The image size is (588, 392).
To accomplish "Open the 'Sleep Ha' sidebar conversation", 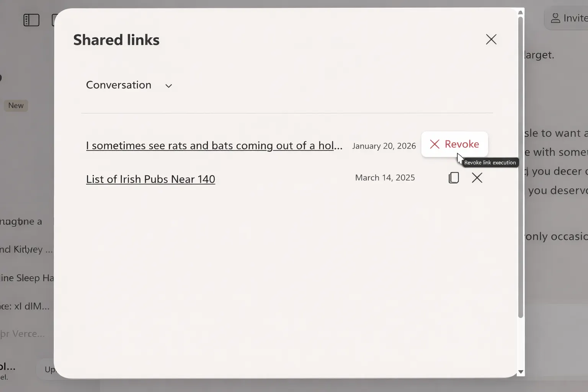I will tap(27, 278).
